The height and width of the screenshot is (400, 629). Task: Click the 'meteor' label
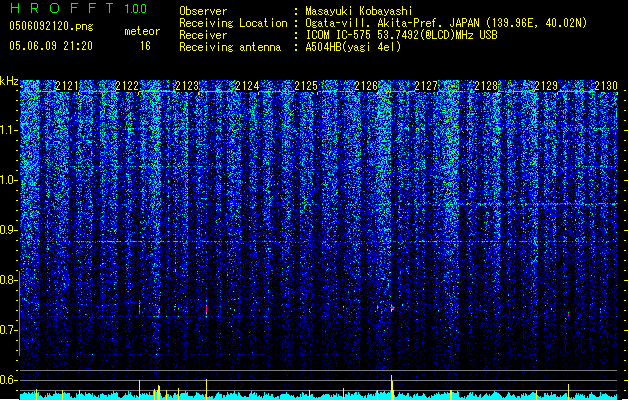pyautogui.click(x=142, y=31)
